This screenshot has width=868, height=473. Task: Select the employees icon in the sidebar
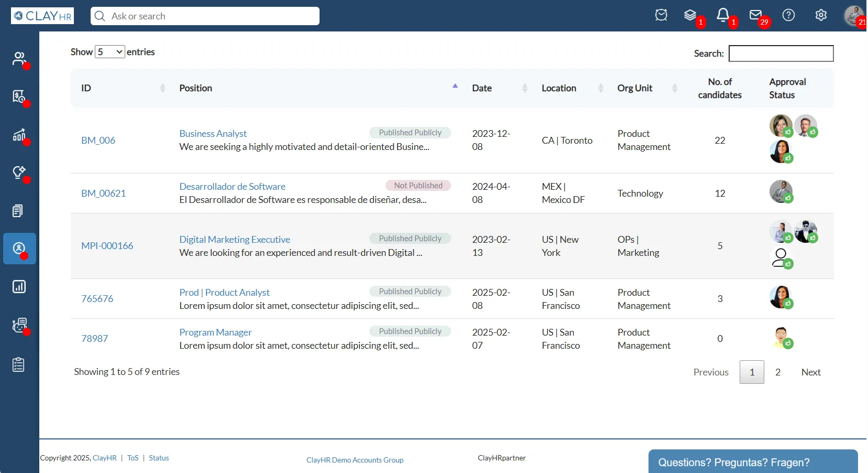(x=19, y=58)
